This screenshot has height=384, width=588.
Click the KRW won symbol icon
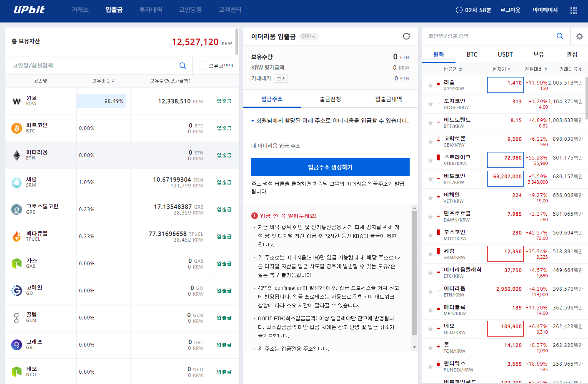tap(17, 101)
